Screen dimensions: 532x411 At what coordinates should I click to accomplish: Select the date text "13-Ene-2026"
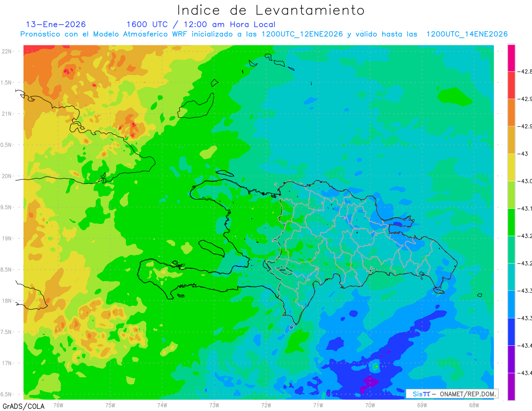click(x=56, y=24)
